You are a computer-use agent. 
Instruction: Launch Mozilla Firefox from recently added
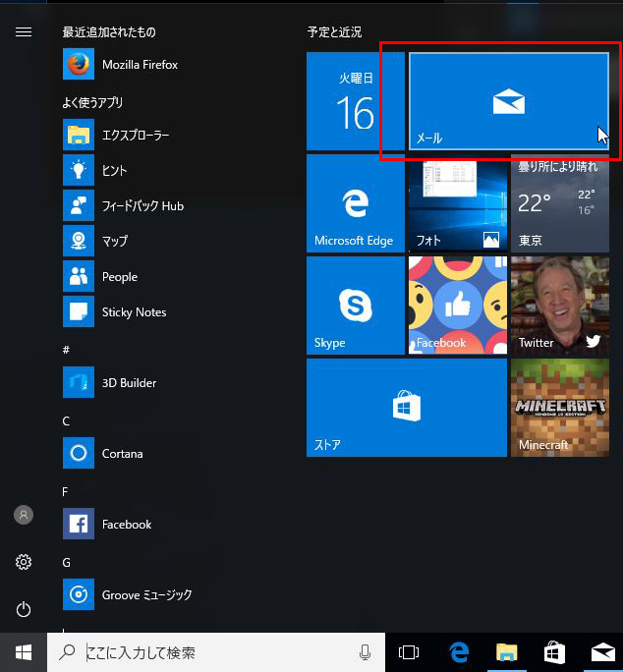[121, 64]
